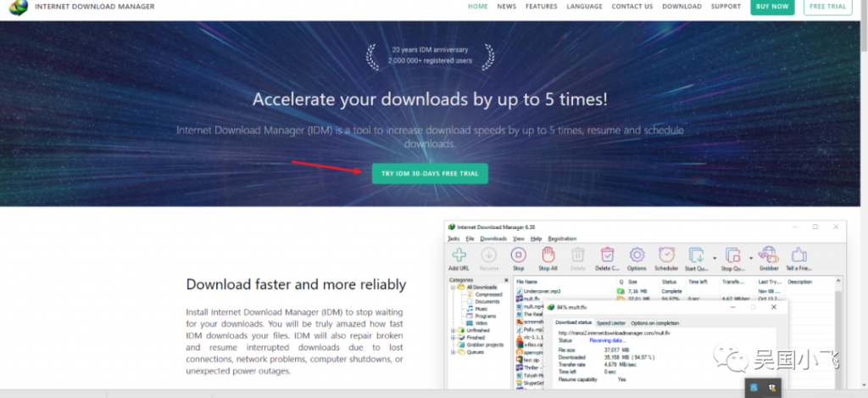Image resolution: width=868 pixels, height=398 pixels.
Task: Open the Options gear icon
Action: coord(637,255)
